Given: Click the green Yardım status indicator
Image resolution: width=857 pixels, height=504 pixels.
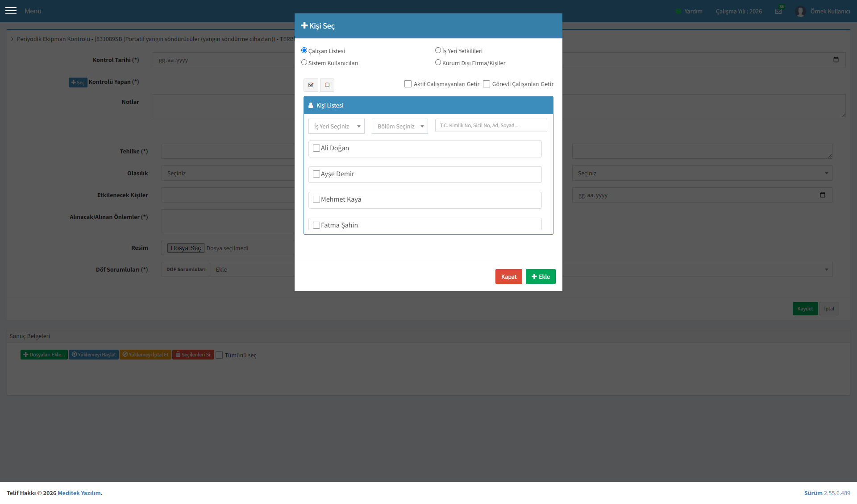Looking at the screenshot, I should [678, 11].
